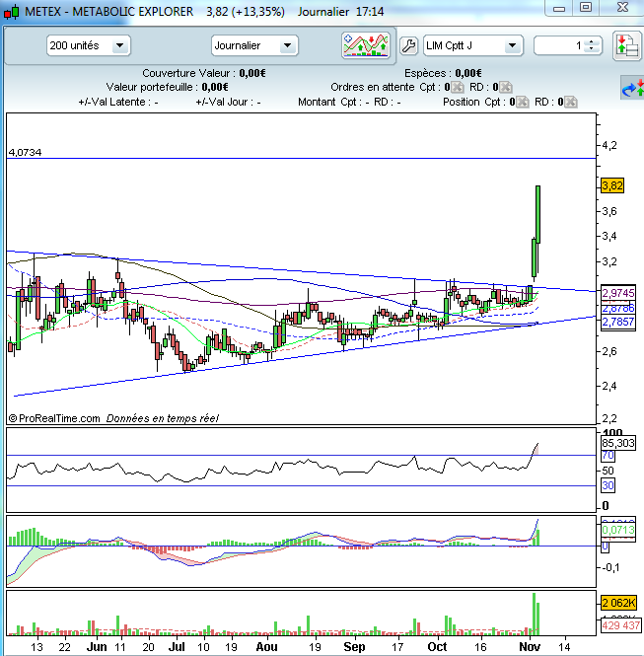Click the blue arrow trading icon at right edge
The height and width of the screenshot is (656, 644).
(632, 88)
